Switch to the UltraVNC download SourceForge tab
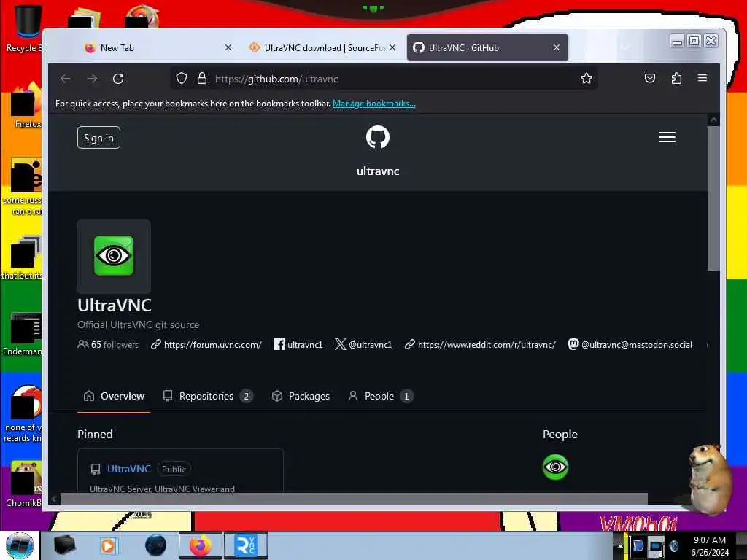747x560 pixels. pyautogui.click(x=322, y=47)
